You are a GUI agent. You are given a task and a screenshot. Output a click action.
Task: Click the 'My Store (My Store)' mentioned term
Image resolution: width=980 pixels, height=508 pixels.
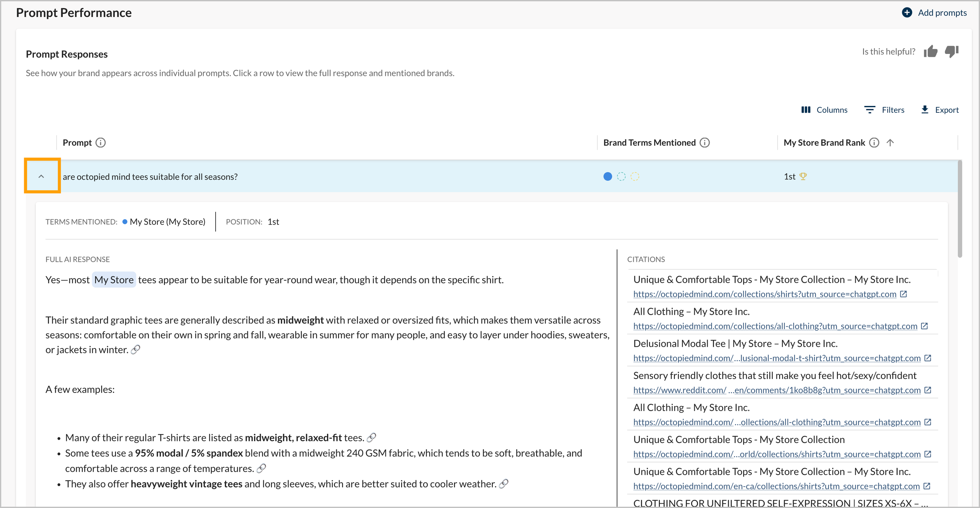coord(167,222)
